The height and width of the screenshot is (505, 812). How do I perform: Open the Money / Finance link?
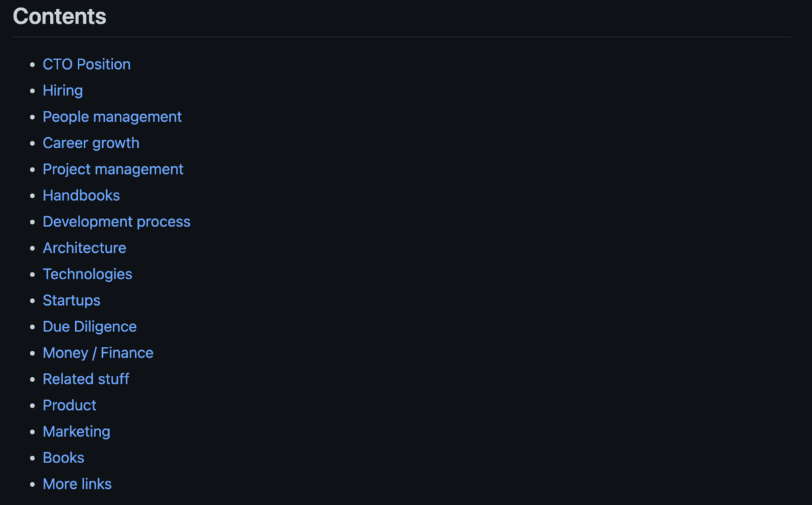click(x=98, y=352)
